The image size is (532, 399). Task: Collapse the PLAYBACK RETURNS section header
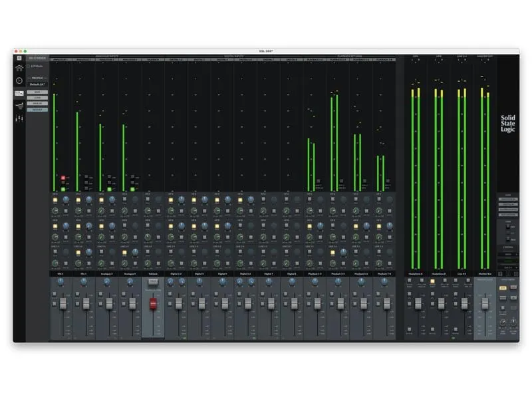pos(350,57)
